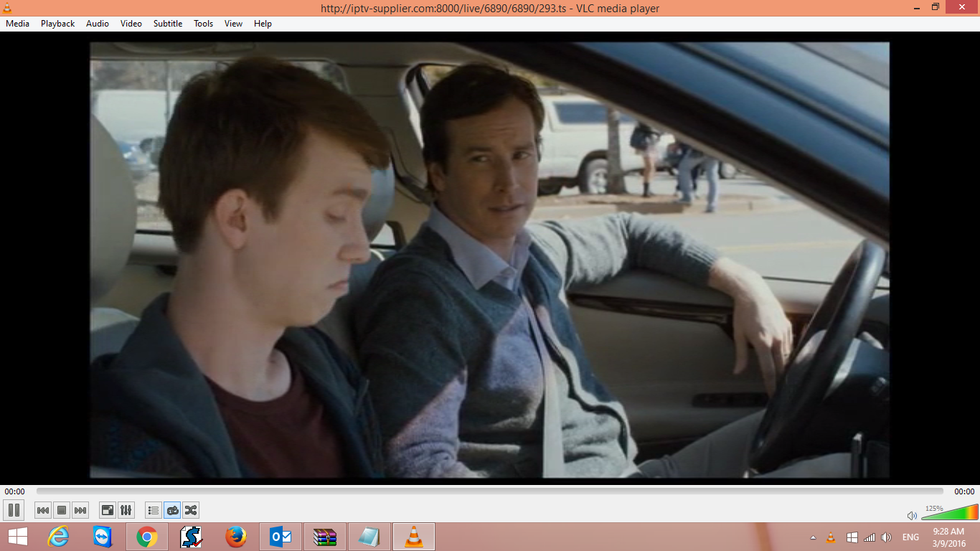Toggle remaining time label on right
This screenshot has height=551, width=980.
pyautogui.click(x=964, y=491)
